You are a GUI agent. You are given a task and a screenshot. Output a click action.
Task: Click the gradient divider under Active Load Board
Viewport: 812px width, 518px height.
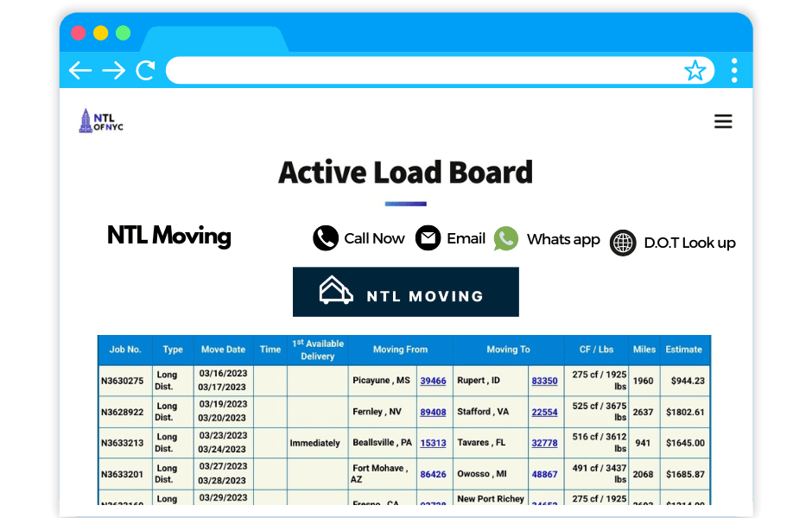point(405,203)
